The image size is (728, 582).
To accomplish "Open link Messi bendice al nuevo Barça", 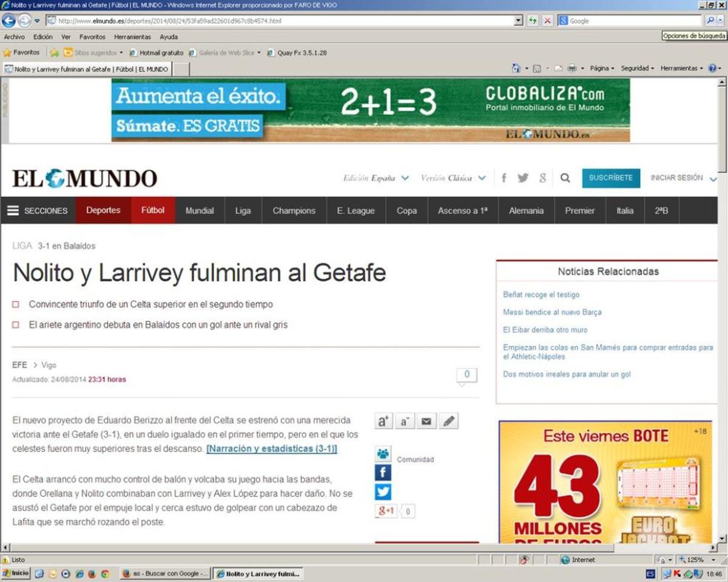I will [552, 312].
